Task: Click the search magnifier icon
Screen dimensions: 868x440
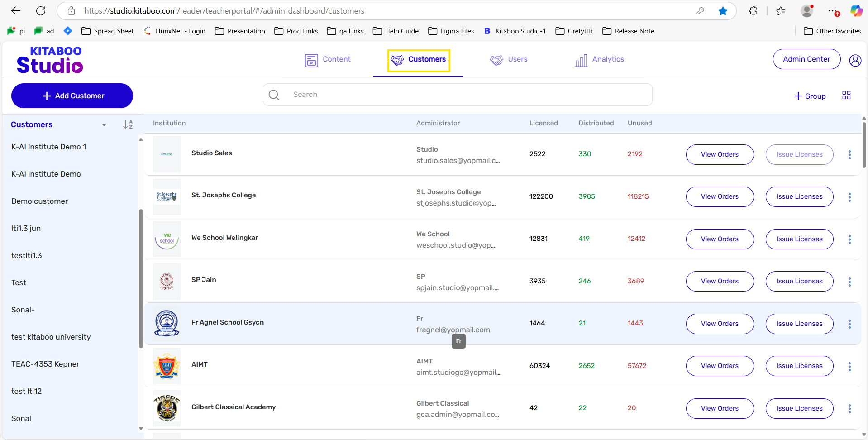Action: pyautogui.click(x=274, y=95)
